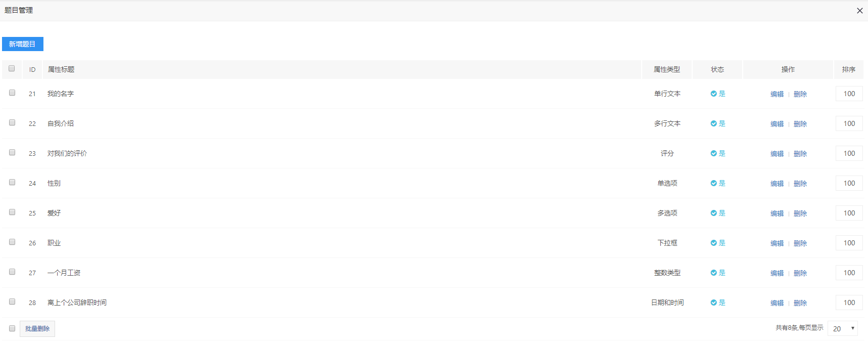Select the checkbox for row ID 21
This screenshot has width=868, height=345.
point(12,93)
